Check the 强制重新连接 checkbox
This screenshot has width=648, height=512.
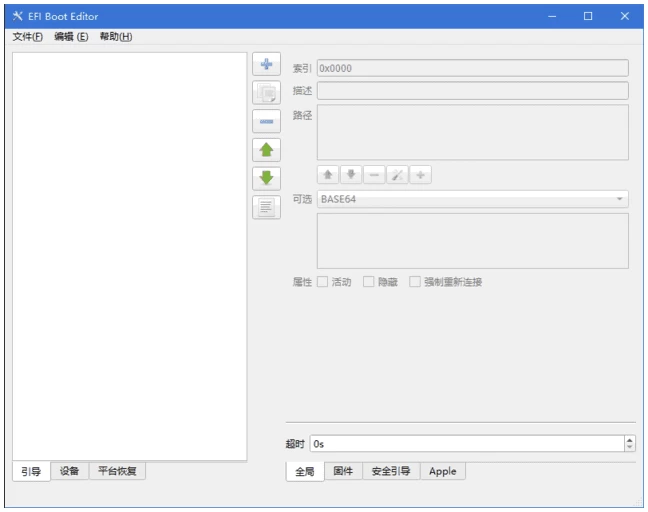pyautogui.click(x=415, y=282)
